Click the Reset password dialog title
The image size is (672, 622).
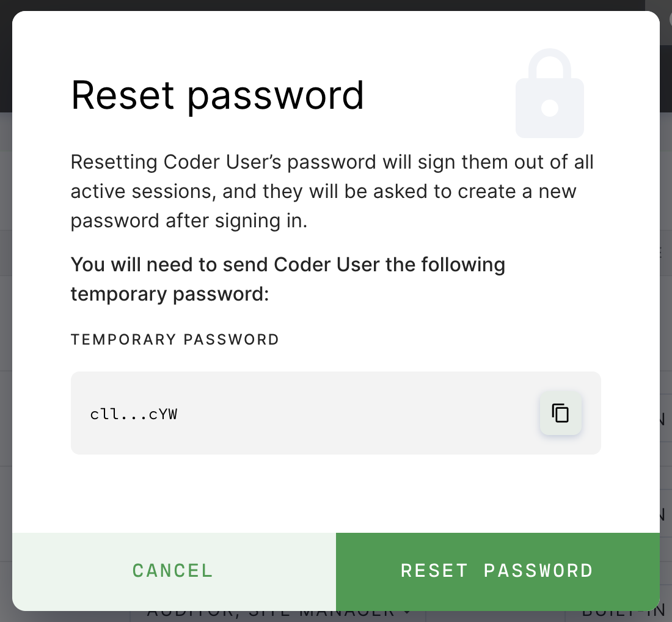[x=218, y=95]
